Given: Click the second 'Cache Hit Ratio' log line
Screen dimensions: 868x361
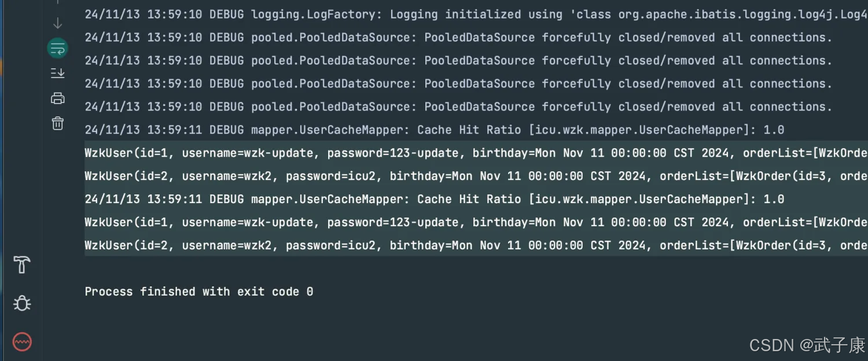Looking at the screenshot, I should point(435,200).
